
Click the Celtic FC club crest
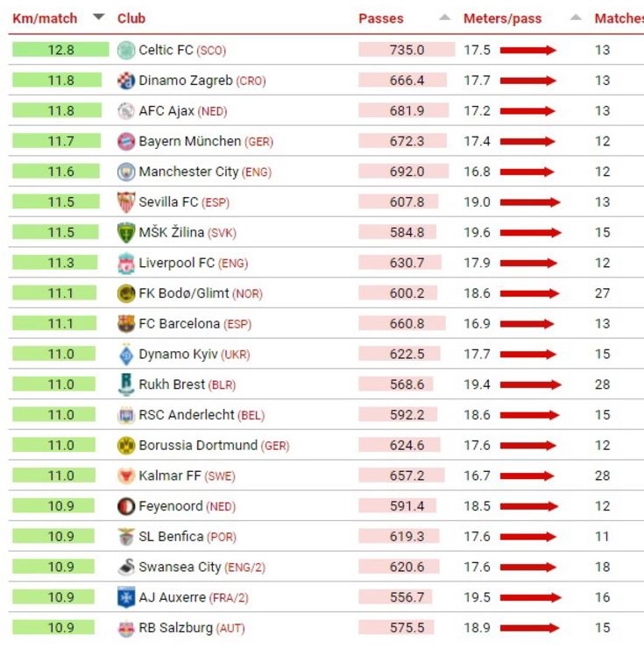(x=126, y=50)
